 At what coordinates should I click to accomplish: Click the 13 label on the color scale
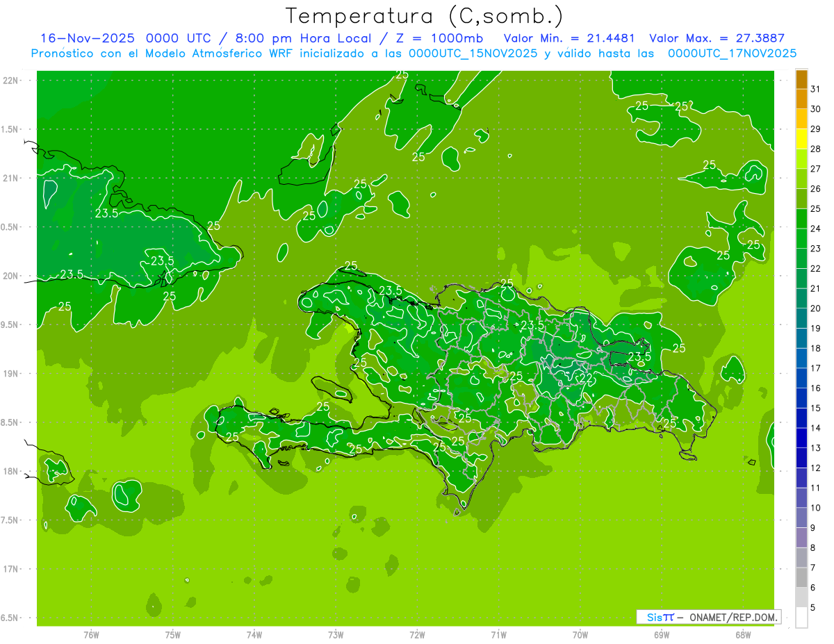tap(816, 448)
